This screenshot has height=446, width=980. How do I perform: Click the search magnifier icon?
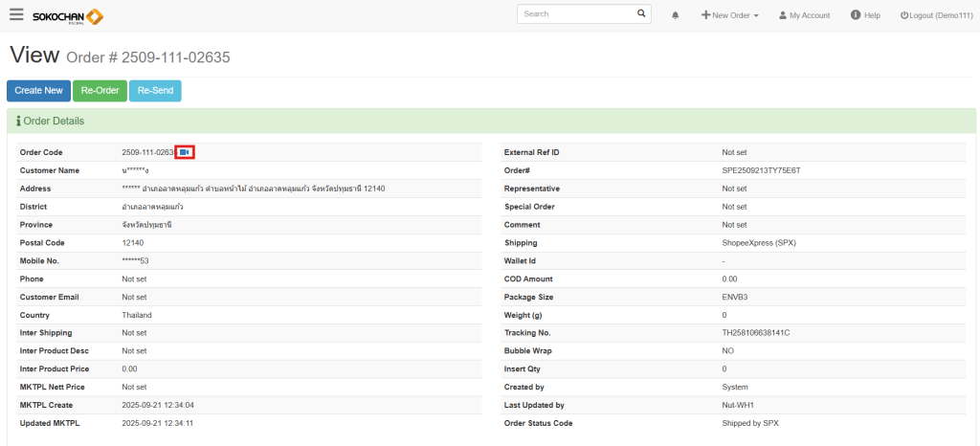(x=642, y=14)
